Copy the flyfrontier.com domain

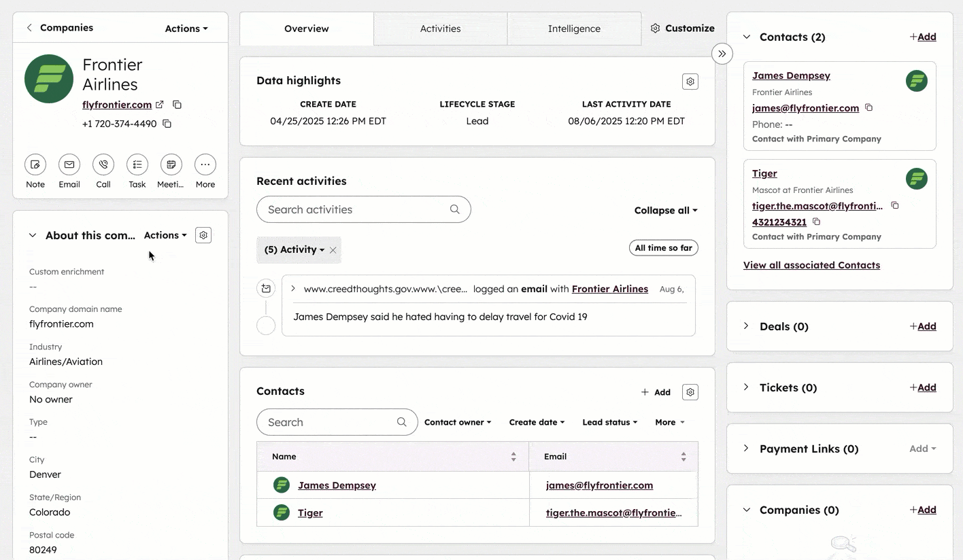tap(177, 105)
